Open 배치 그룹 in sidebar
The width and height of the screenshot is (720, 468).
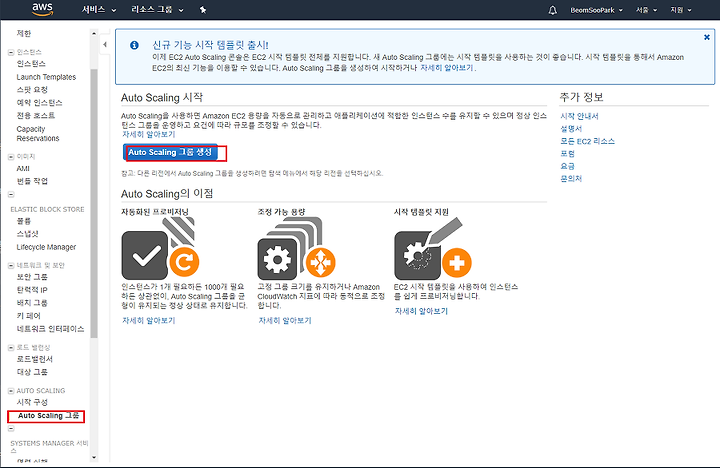[x=32, y=303]
